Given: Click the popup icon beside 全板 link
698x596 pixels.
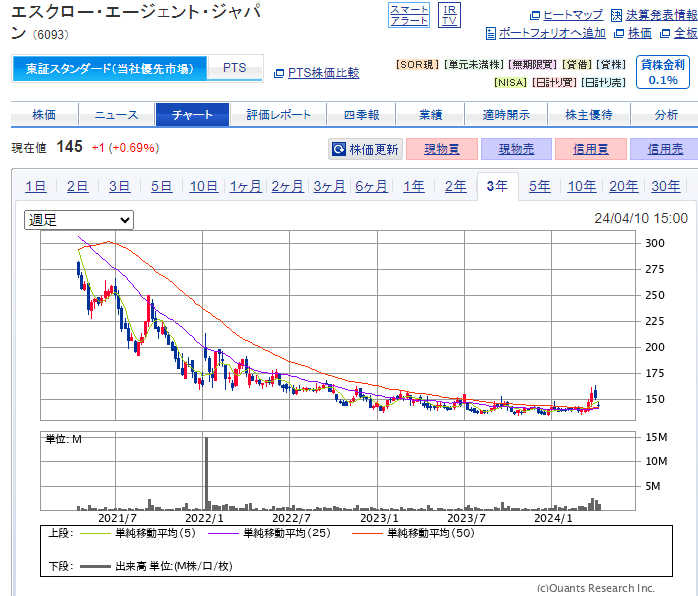Looking at the screenshot, I should point(665,33).
